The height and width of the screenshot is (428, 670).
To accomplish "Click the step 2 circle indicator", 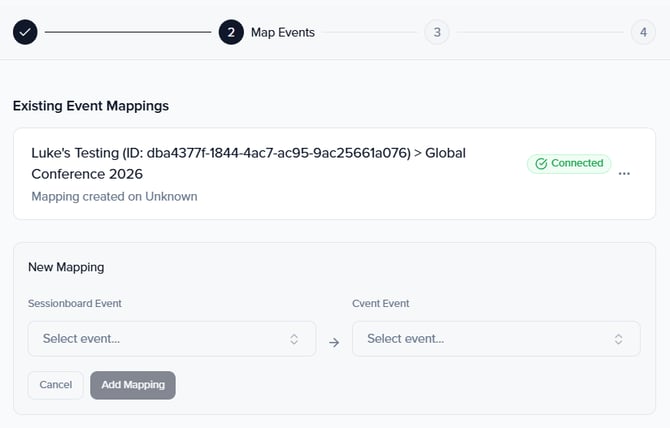I will 231,32.
